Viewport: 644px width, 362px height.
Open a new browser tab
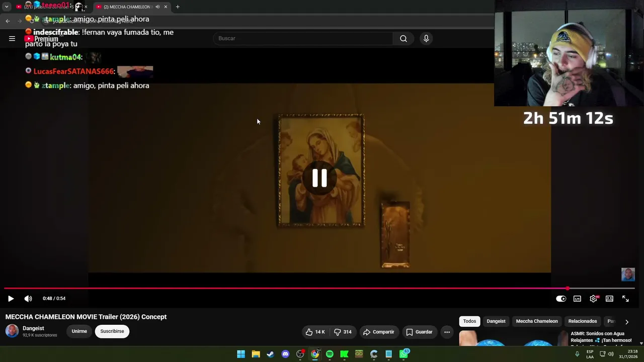pos(178,7)
